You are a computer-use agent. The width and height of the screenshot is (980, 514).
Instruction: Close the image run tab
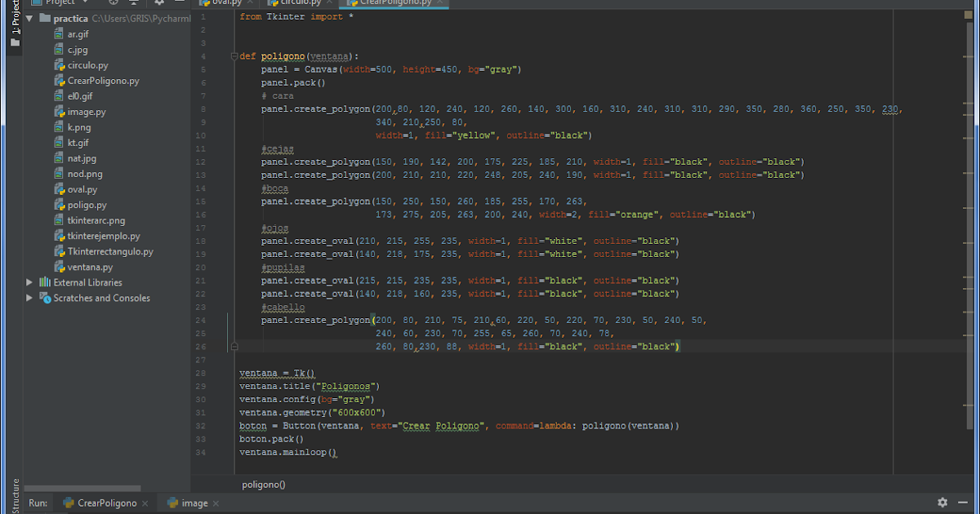pos(215,503)
